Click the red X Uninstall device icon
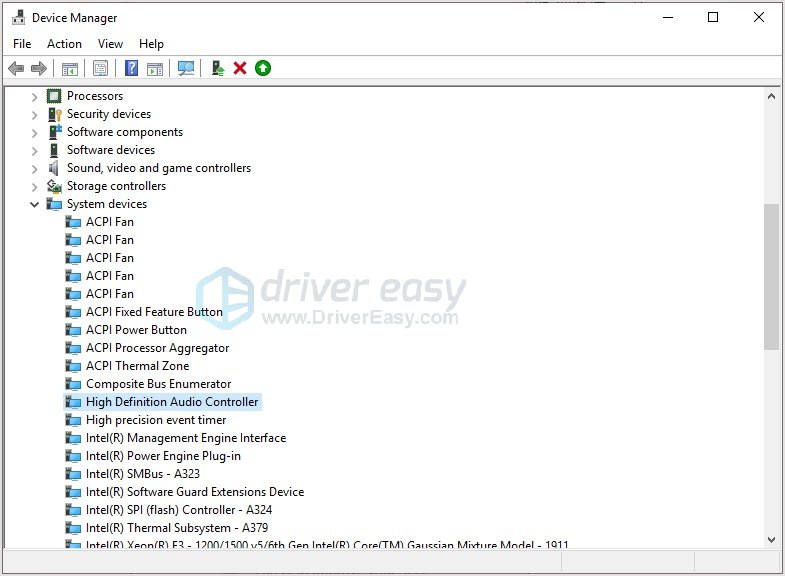 [x=240, y=68]
